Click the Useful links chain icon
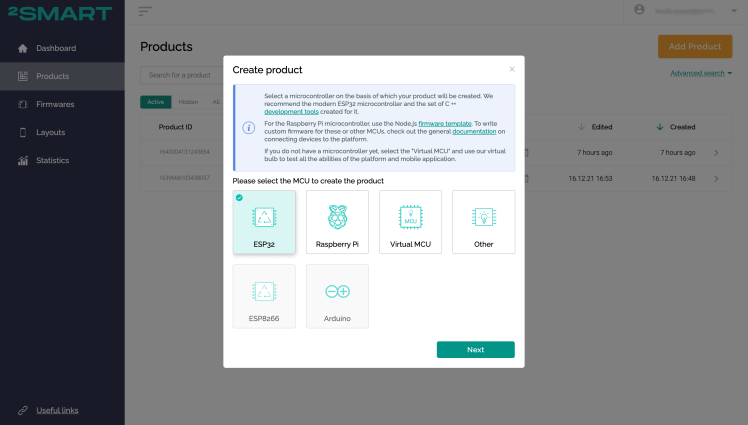 pyautogui.click(x=23, y=410)
